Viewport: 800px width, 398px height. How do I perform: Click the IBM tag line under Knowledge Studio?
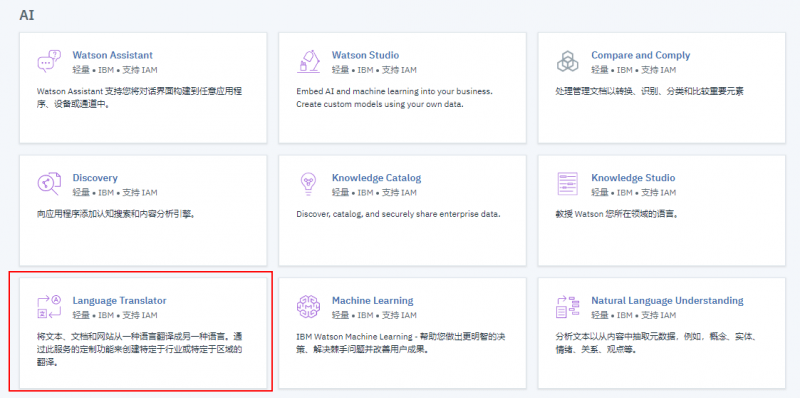pyautogui.click(x=634, y=192)
